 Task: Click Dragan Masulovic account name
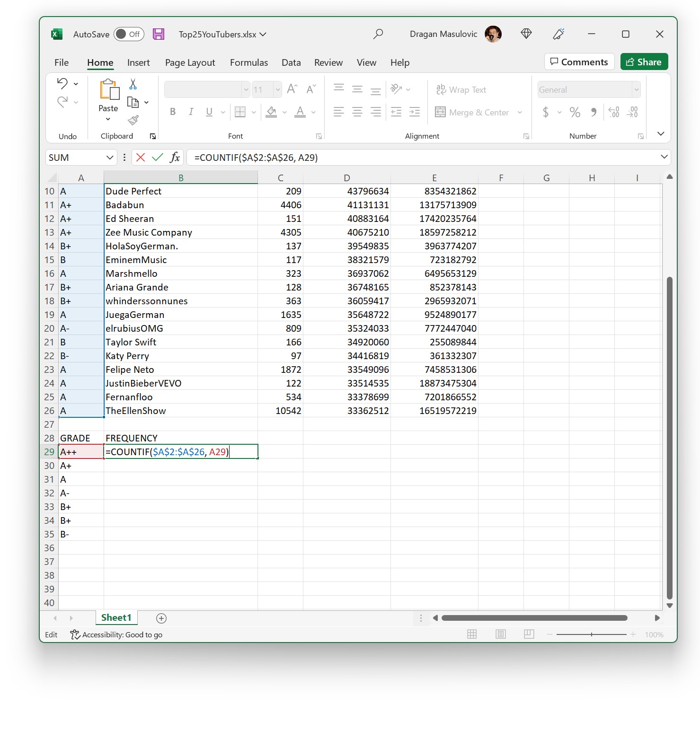pyautogui.click(x=443, y=34)
